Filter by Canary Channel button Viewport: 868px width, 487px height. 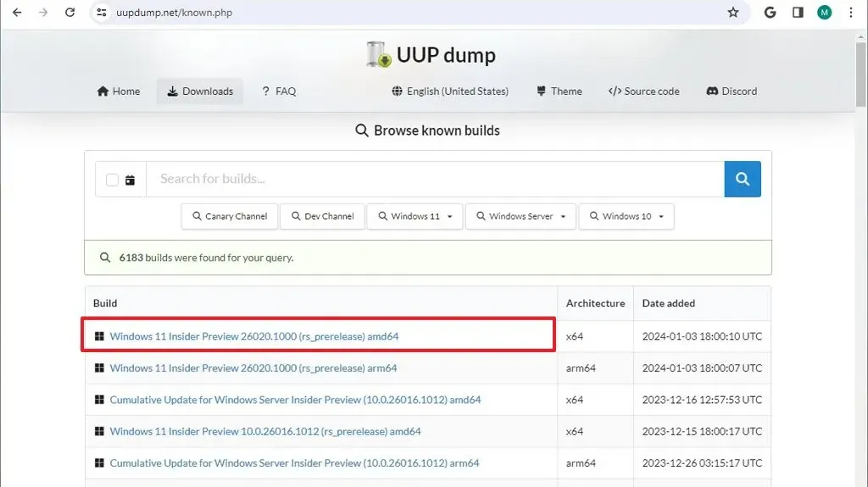(229, 216)
